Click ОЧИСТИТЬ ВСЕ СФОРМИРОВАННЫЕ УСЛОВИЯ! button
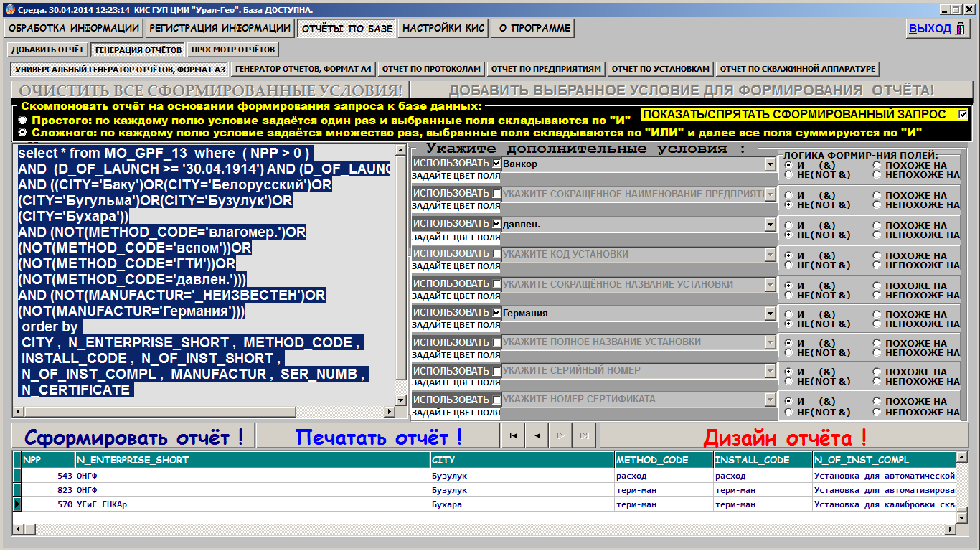The width and height of the screenshot is (980, 551). click(210, 90)
